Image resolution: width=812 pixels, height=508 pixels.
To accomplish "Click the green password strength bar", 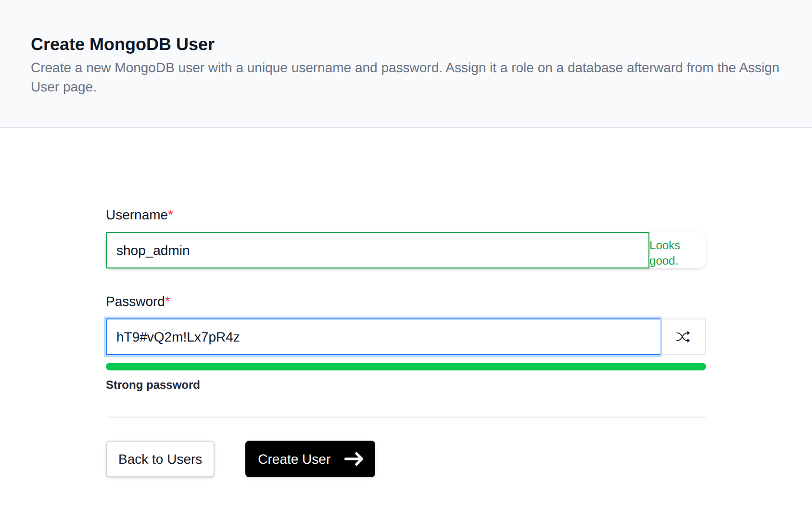I will pos(406,367).
